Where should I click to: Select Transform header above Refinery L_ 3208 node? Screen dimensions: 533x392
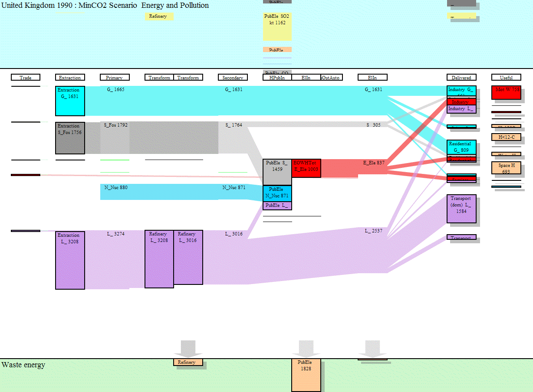[159, 78]
